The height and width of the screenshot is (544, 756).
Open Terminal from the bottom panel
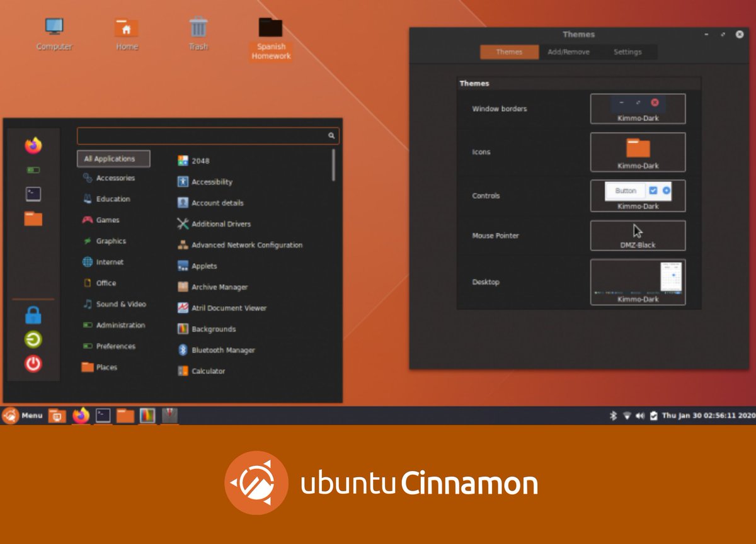(x=103, y=416)
